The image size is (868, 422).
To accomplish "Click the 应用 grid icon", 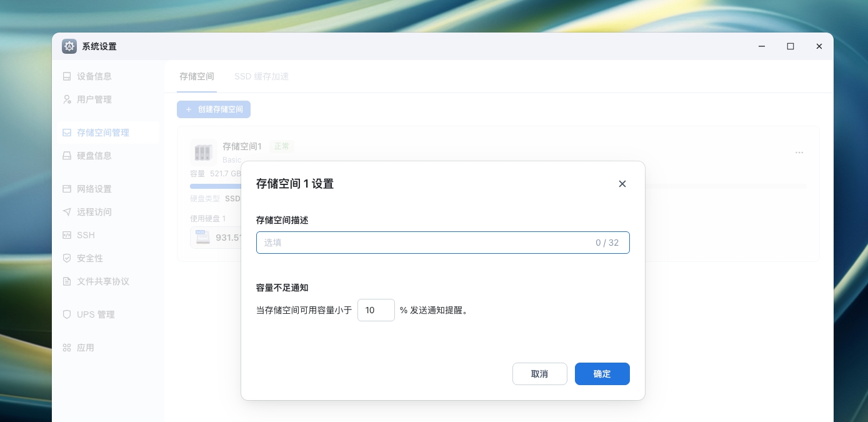I will pos(67,348).
